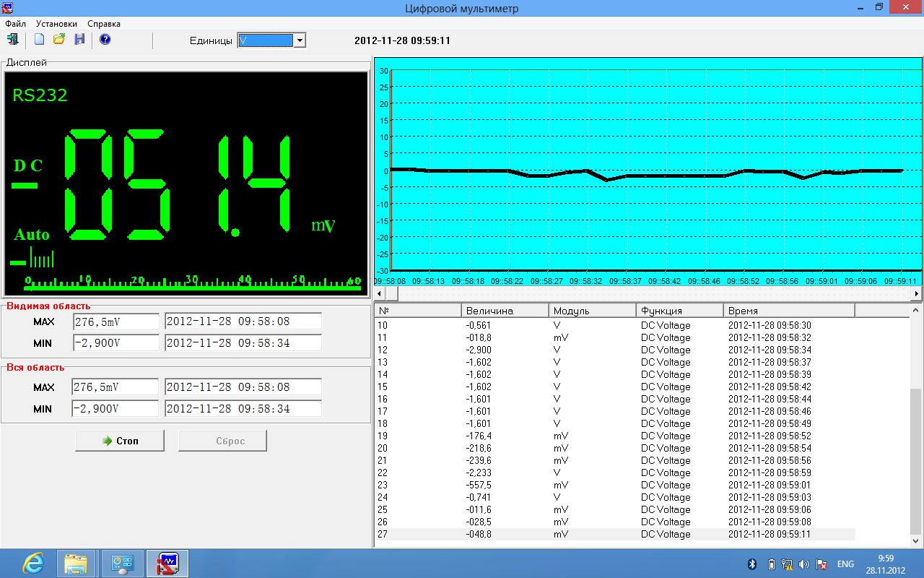Click the RS232 label on the display
This screenshot has width=924, height=578.
(x=40, y=95)
